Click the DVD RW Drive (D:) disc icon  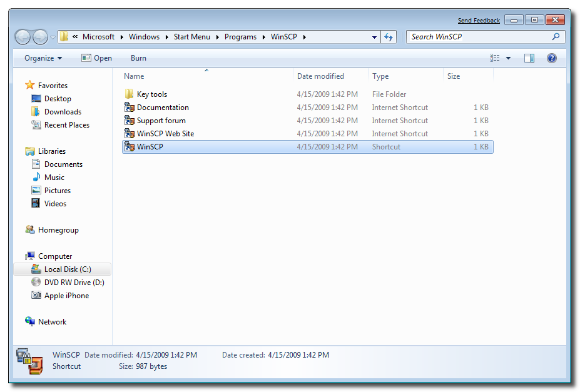(x=36, y=282)
